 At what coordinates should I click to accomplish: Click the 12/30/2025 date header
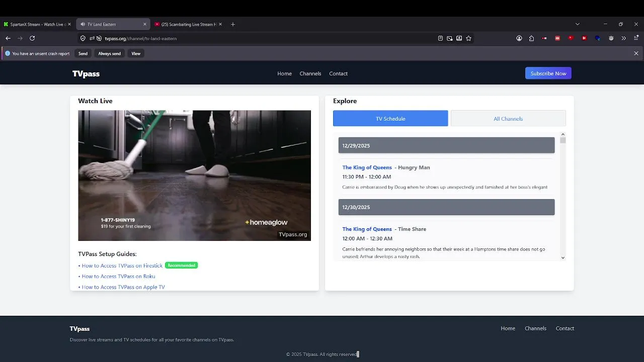446,207
